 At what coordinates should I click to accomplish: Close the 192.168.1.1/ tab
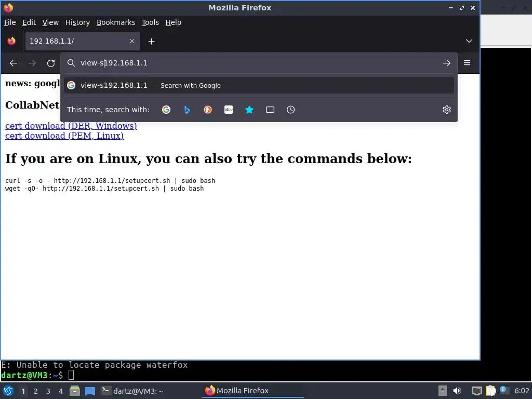tap(132, 41)
